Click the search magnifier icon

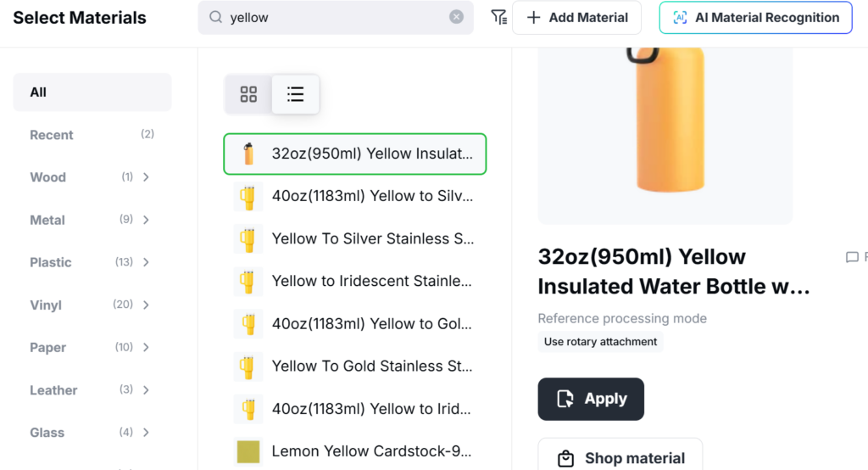215,17
